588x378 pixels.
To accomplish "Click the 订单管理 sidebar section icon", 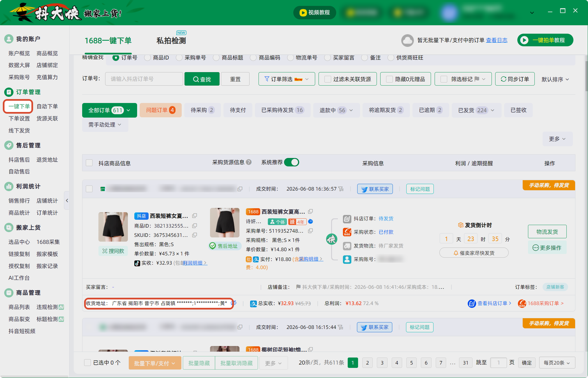I will (9, 92).
